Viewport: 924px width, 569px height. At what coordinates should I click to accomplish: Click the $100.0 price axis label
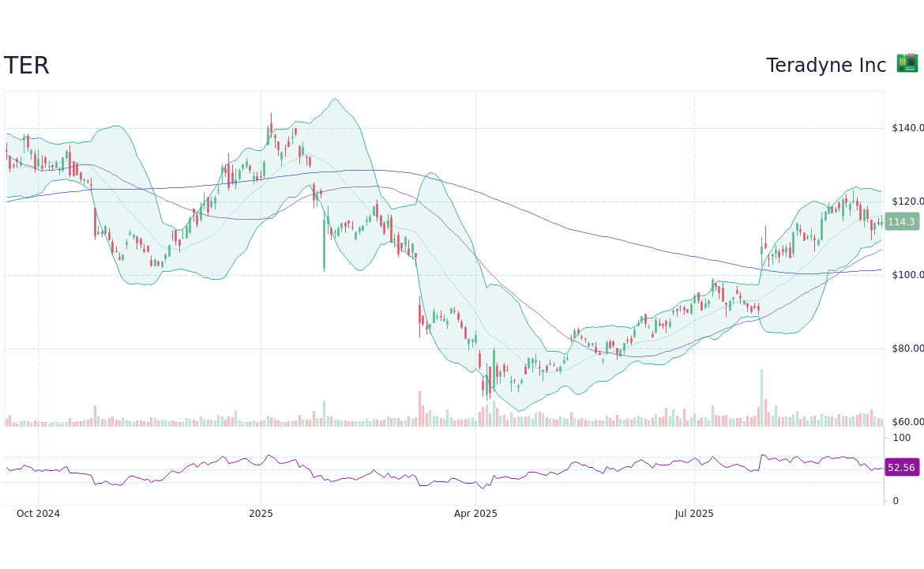907,275
